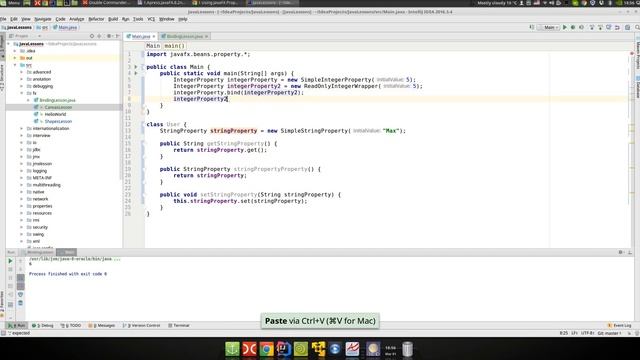Start debugging with the bug icon in toolbar
The height and width of the screenshot is (360, 640).
tap(573, 27)
